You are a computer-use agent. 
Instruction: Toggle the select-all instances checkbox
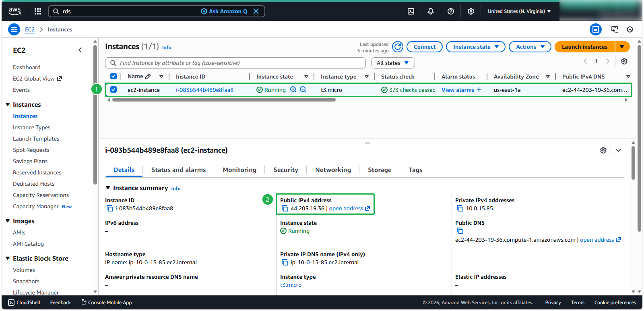[x=114, y=76]
